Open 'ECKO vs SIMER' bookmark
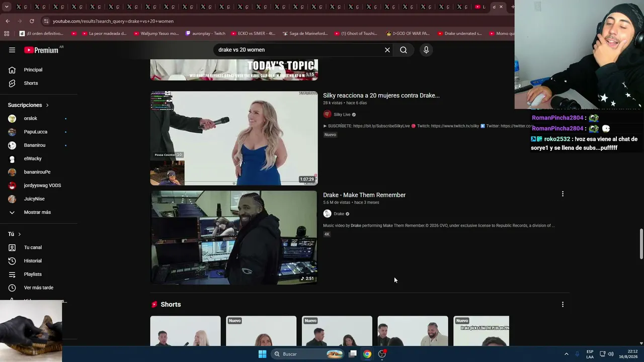 254,34
